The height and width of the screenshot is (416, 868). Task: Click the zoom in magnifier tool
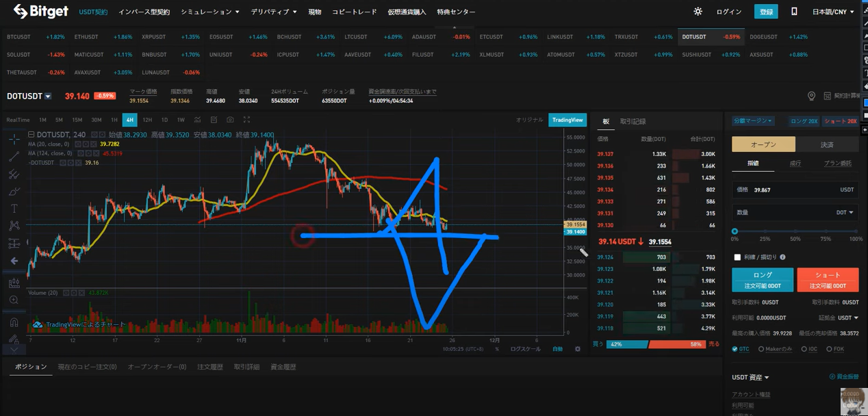(14, 300)
